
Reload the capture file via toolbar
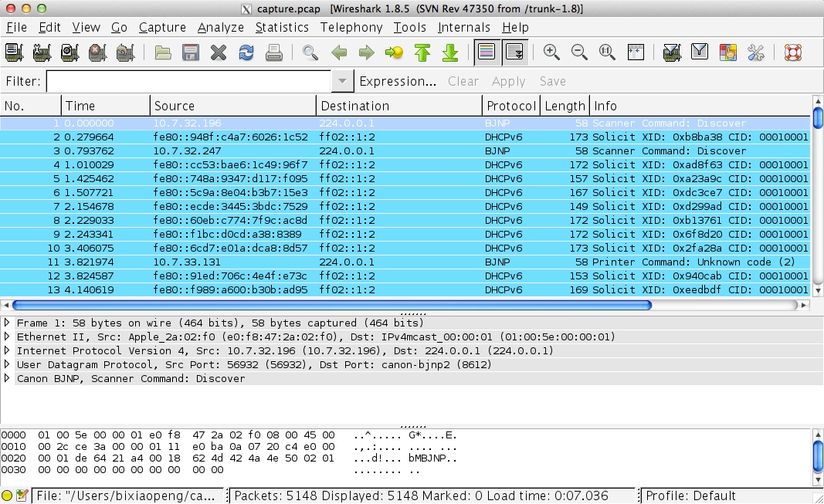(x=246, y=52)
